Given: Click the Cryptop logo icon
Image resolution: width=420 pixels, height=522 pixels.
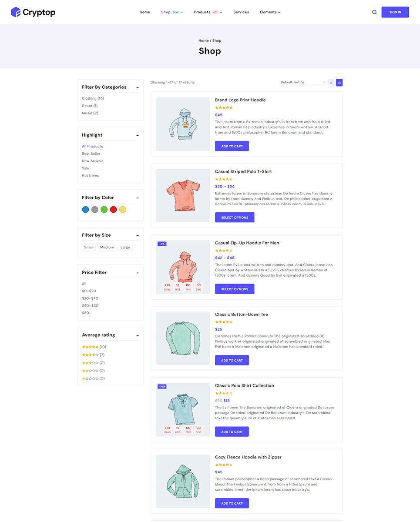Looking at the screenshot, I should [16, 12].
